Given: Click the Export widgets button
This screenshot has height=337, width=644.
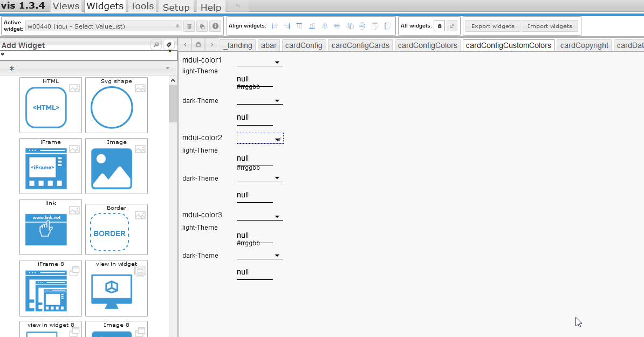Looking at the screenshot, I should [492, 26].
